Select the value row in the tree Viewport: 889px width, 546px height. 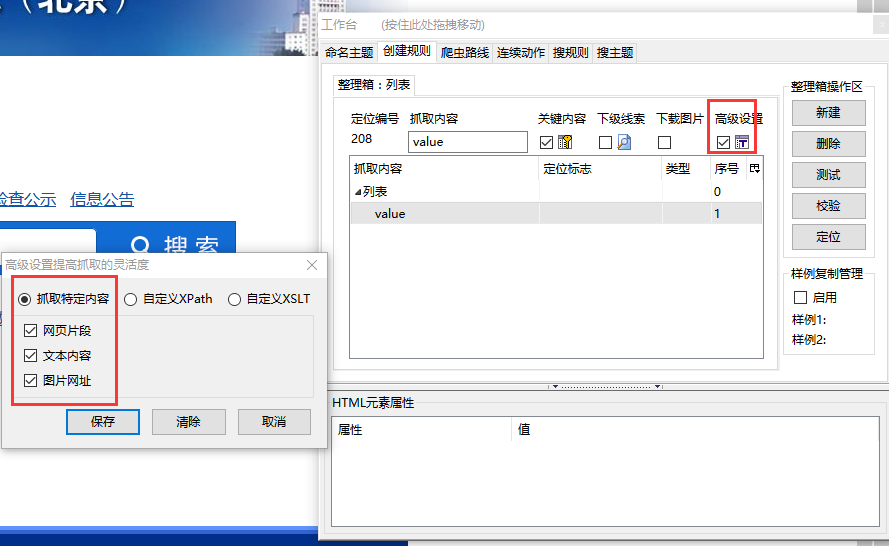[556, 214]
